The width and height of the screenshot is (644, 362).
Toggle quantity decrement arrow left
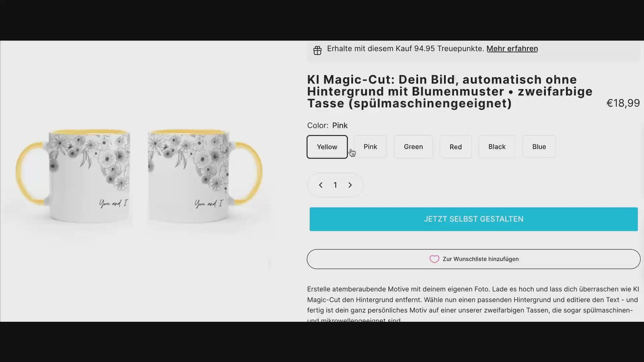pyautogui.click(x=321, y=185)
